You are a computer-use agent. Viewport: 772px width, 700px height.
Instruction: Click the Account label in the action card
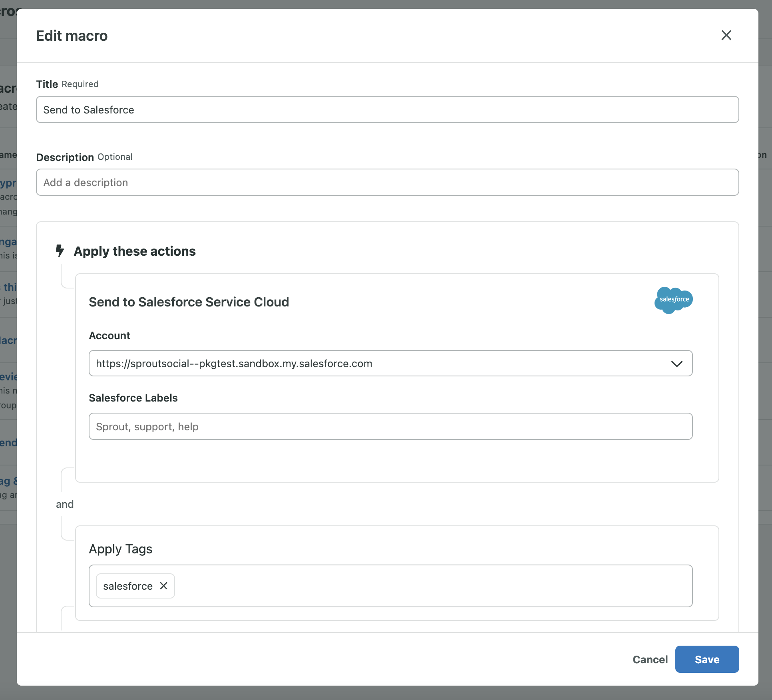click(x=109, y=336)
